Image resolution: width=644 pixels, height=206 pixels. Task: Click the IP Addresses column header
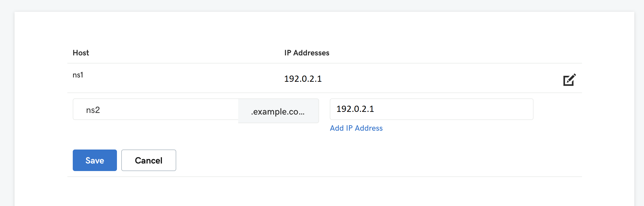tap(306, 53)
